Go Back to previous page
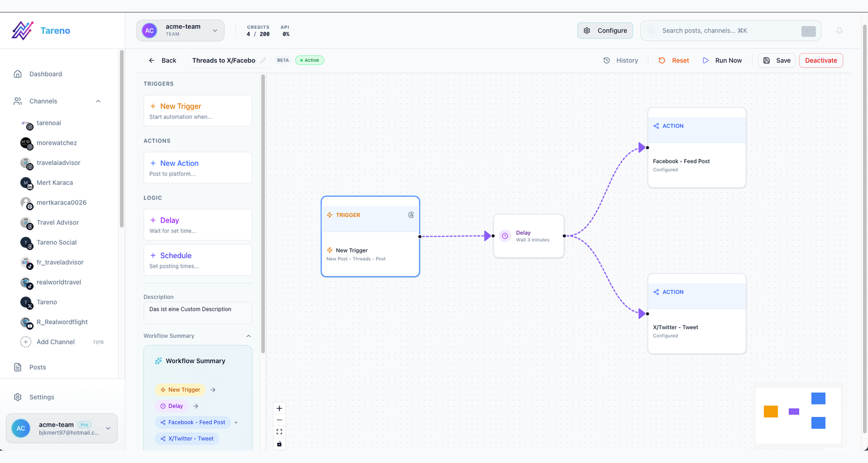Image resolution: width=868 pixels, height=463 pixels. 162,60
